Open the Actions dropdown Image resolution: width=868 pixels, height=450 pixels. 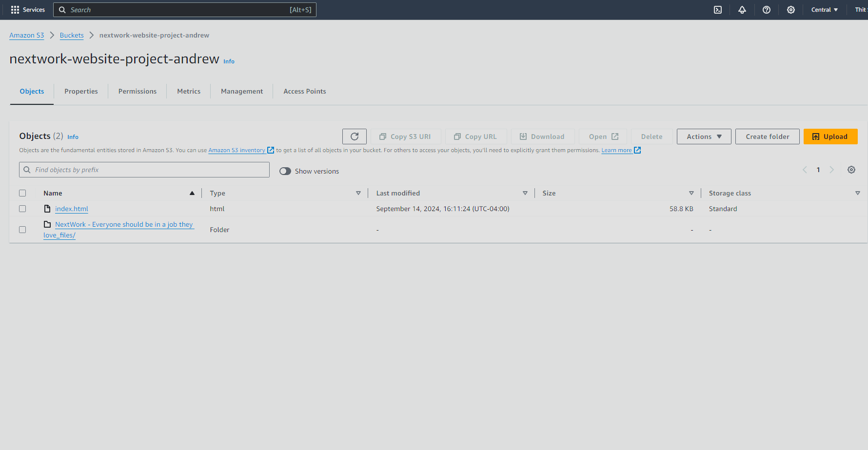click(704, 137)
